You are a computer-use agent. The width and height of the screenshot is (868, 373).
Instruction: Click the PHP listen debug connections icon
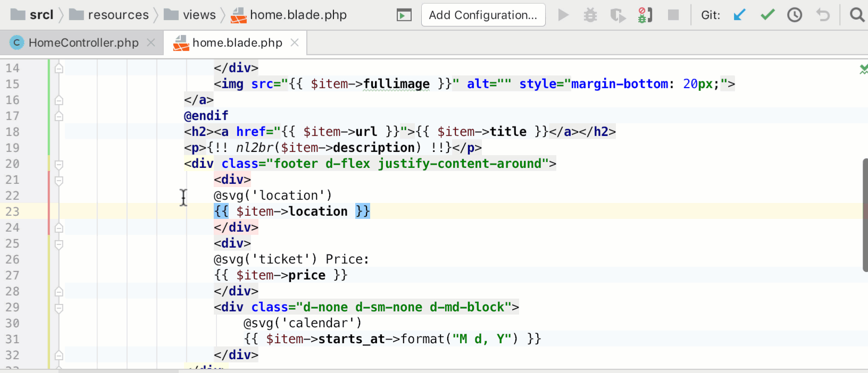(645, 15)
